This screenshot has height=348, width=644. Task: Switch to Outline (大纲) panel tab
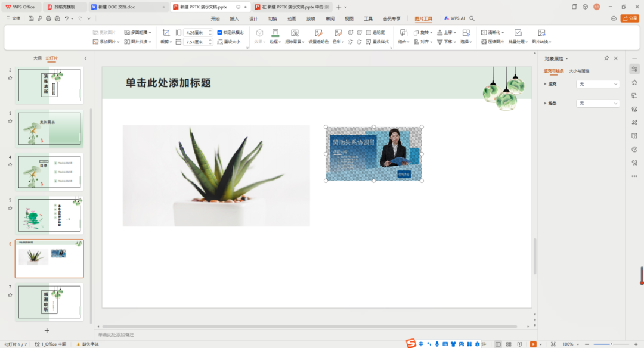(x=38, y=58)
